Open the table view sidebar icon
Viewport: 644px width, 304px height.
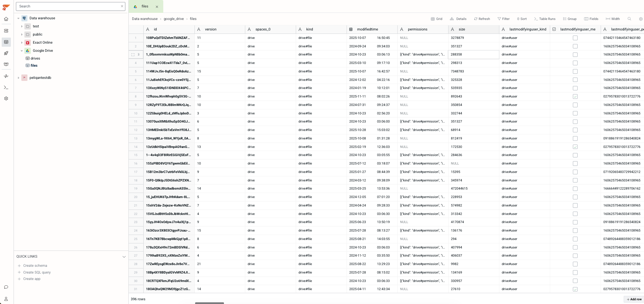tap(6, 42)
